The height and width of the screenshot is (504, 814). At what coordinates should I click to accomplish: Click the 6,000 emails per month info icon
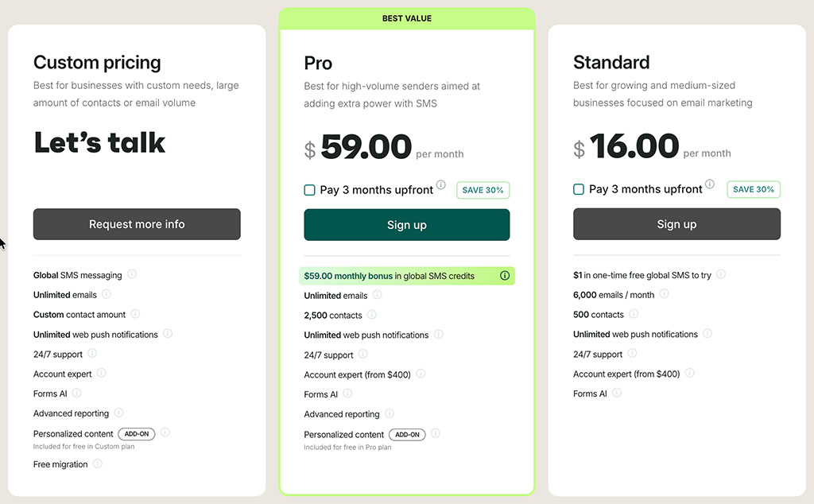point(665,295)
